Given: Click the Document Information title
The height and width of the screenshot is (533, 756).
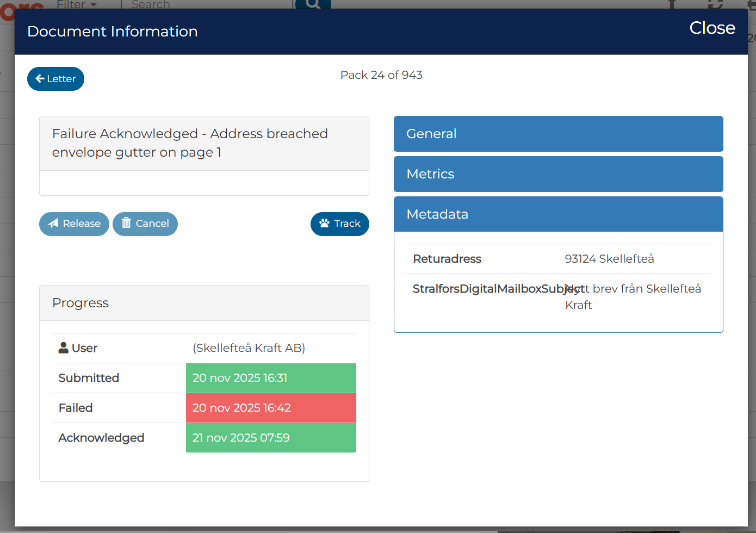Looking at the screenshot, I should click(x=113, y=32).
